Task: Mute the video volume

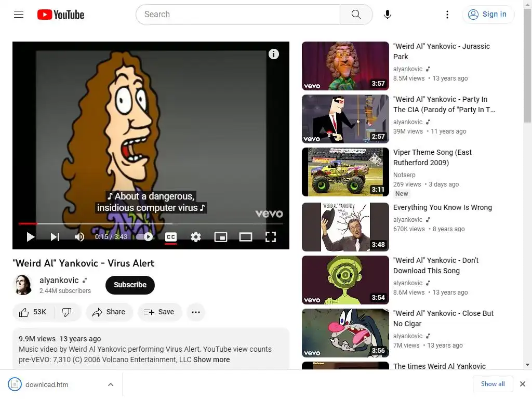Action: coord(79,237)
